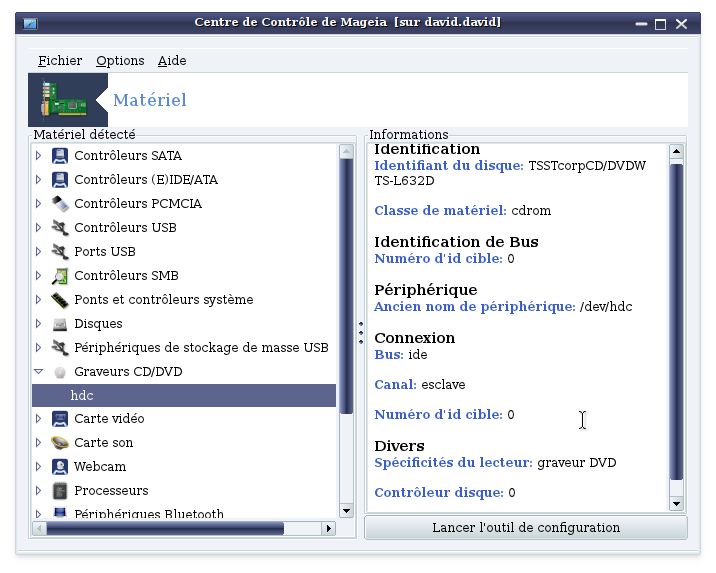Expand the Contrôleurs USB tree node

(x=38, y=227)
